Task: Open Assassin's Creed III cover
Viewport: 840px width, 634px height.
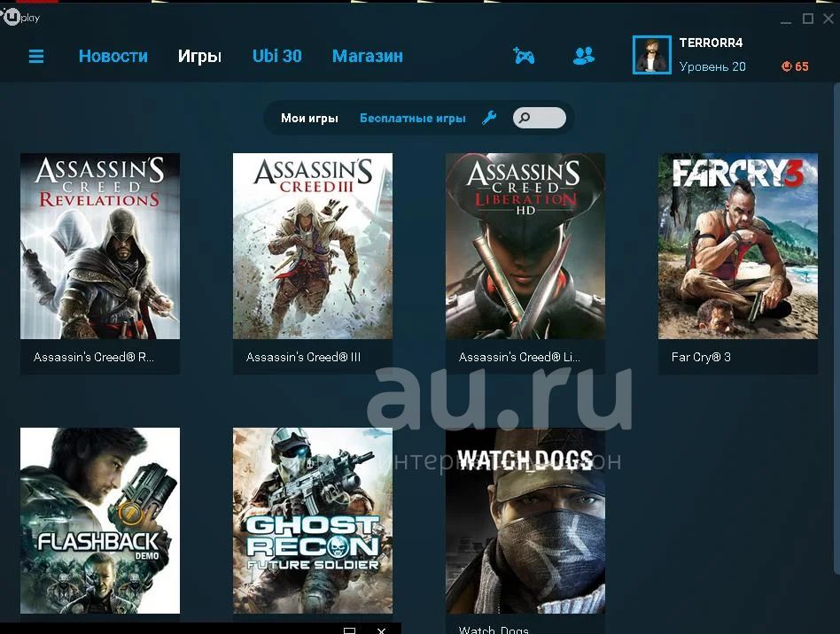Action: [x=312, y=246]
